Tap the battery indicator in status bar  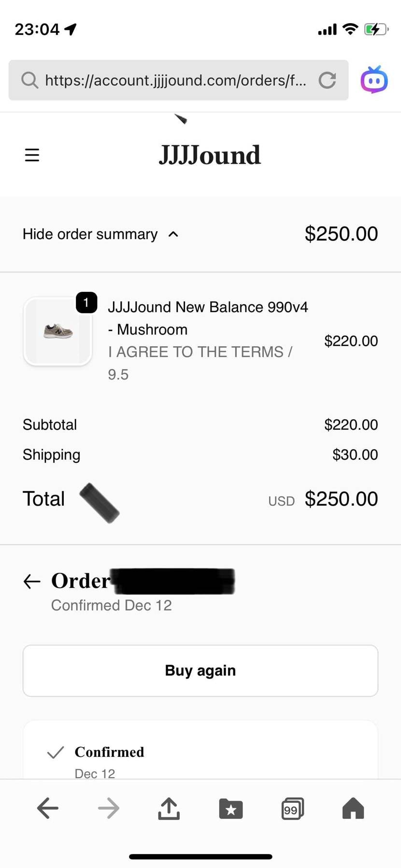(376, 29)
